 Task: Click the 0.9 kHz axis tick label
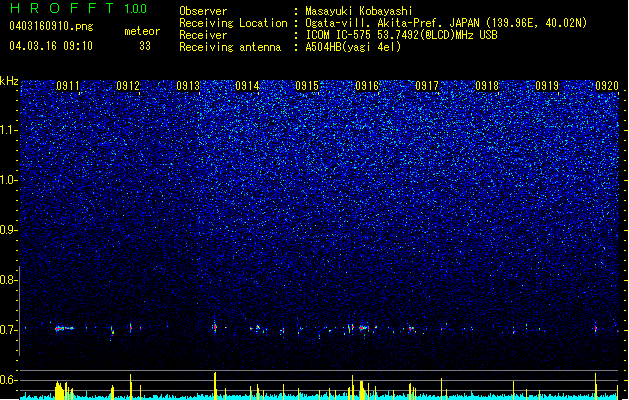(9, 230)
